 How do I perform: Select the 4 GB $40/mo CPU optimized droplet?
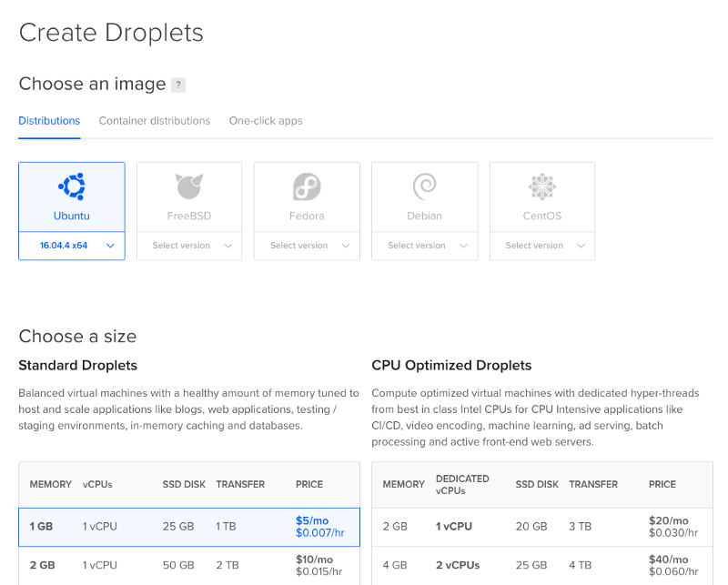pyautogui.click(x=542, y=566)
